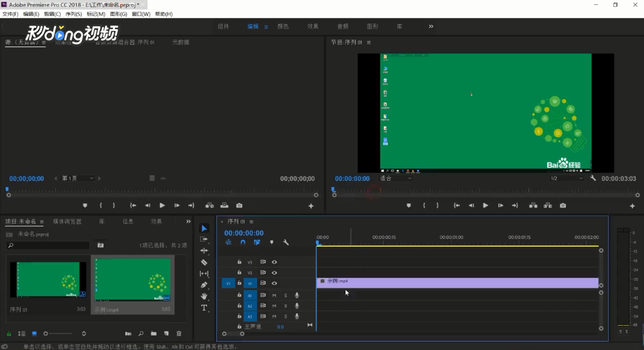Export frame camera icon in Source monitor

point(239,205)
